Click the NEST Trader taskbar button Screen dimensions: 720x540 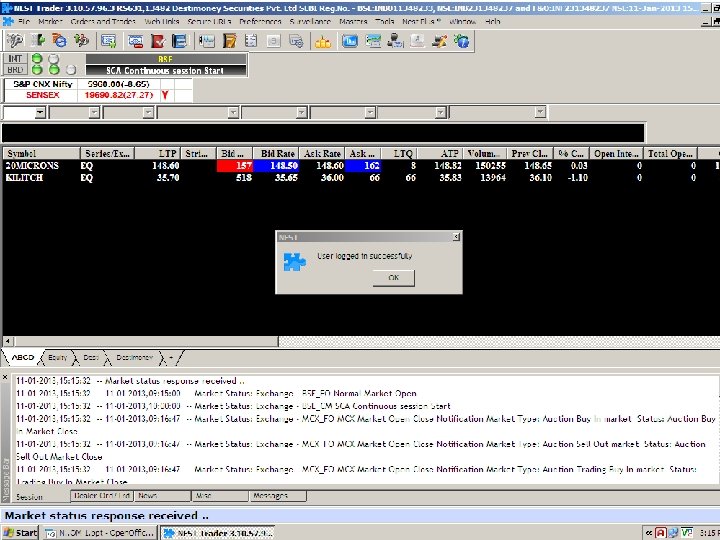point(218,533)
